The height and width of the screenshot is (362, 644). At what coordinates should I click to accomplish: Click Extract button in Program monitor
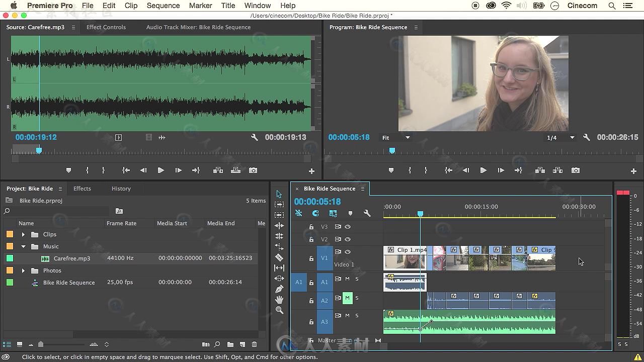click(557, 170)
